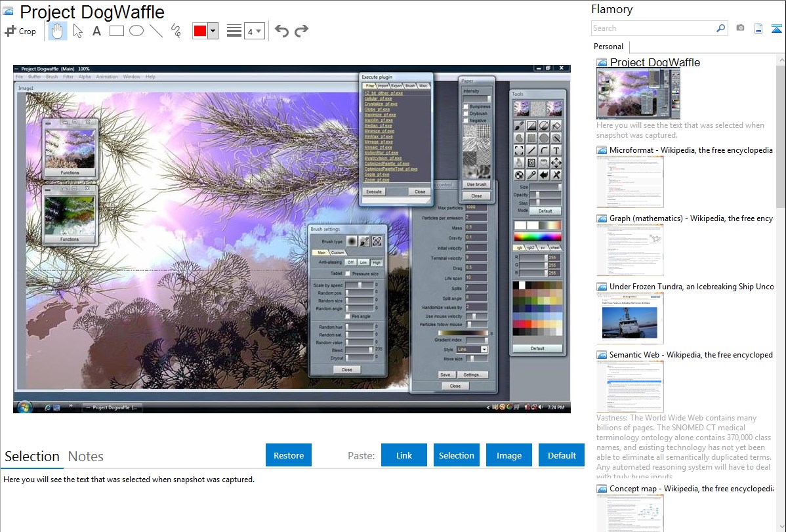Set anti-aliasing to Low

tap(363, 262)
